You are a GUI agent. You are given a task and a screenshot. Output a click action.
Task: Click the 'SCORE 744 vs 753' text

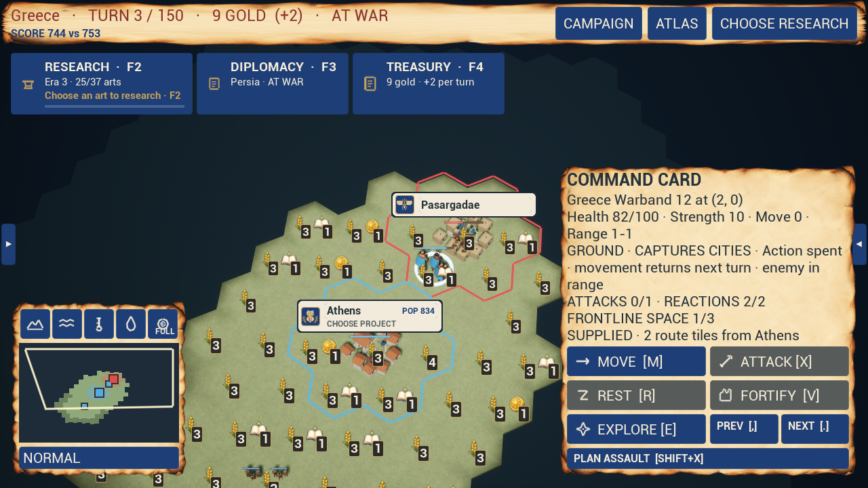point(56,33)
